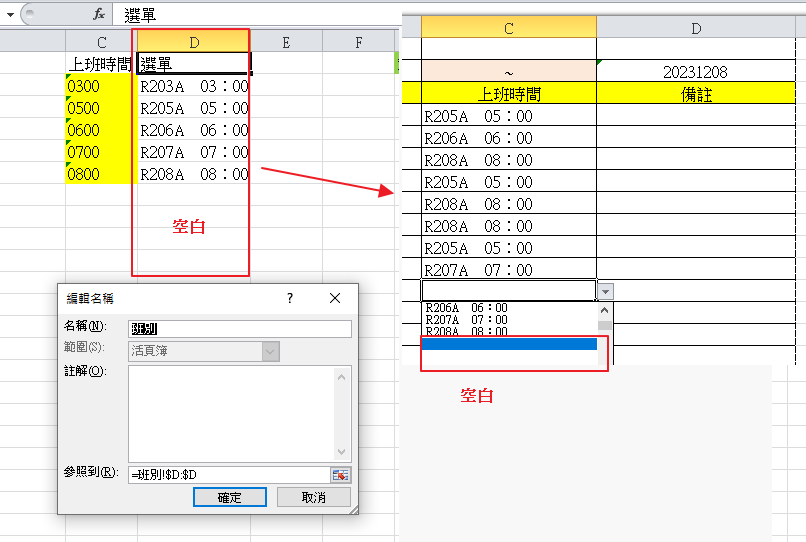The height and width of the screenshot is (542, 806).
Task: Select column E header
Action: coord(286,42)
